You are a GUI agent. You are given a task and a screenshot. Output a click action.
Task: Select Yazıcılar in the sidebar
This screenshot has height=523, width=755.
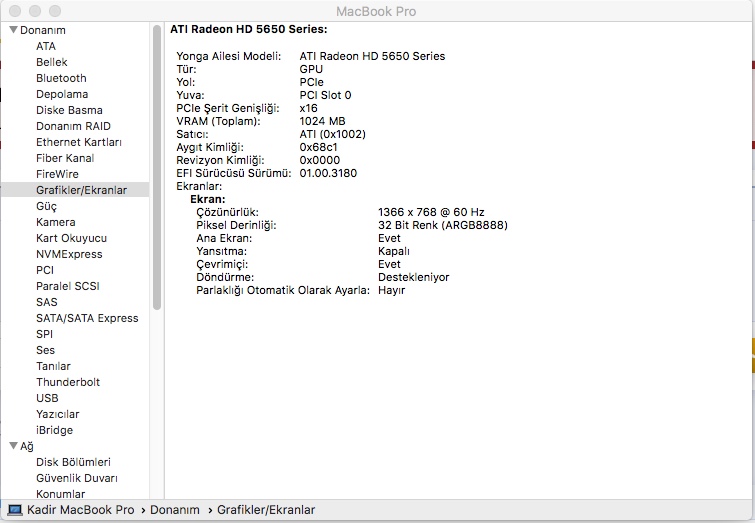[x=58, y=414]
